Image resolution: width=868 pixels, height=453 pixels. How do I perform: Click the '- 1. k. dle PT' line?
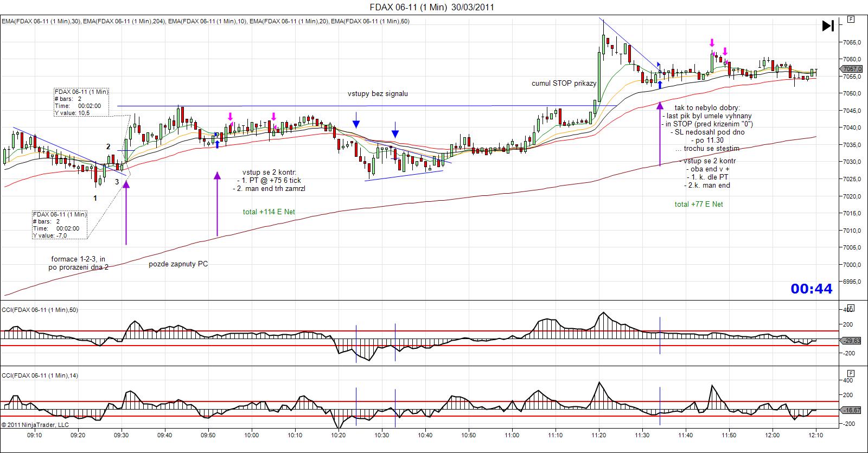click(707, 177)
